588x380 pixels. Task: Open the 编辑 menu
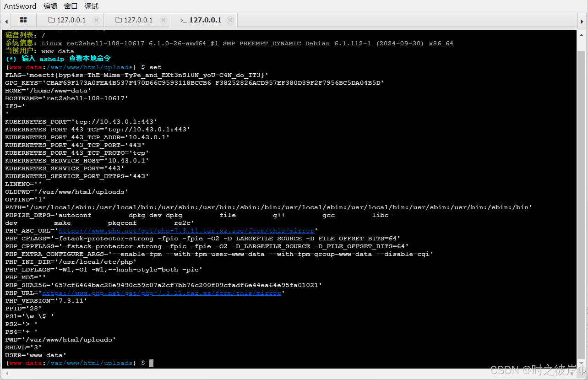click(50, 6)
